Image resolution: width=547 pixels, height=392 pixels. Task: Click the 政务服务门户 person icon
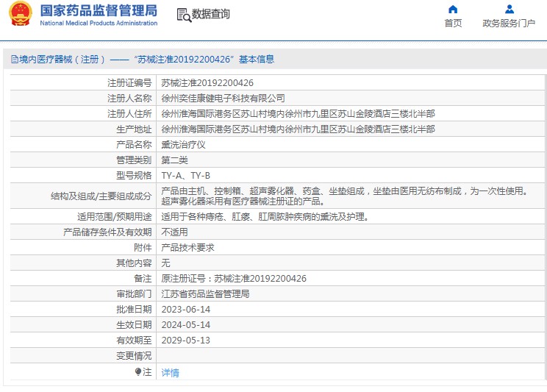pyautogui.click(x=509, y=9)
